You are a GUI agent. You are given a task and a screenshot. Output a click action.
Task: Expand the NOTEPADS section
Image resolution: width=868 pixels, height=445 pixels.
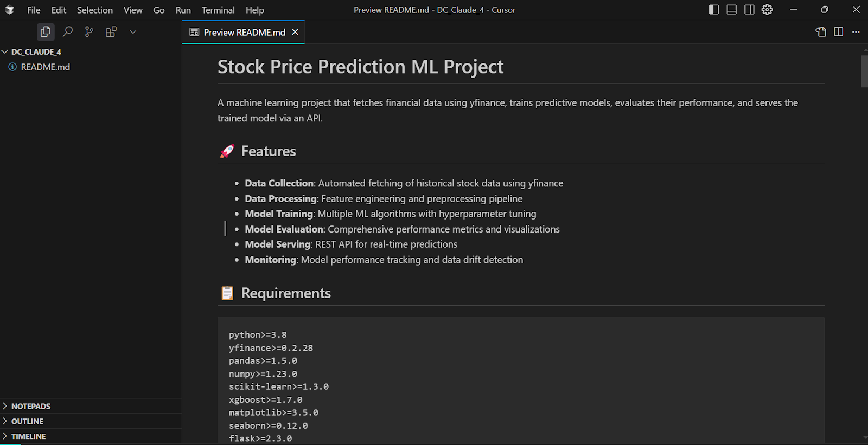pos(91,406)
